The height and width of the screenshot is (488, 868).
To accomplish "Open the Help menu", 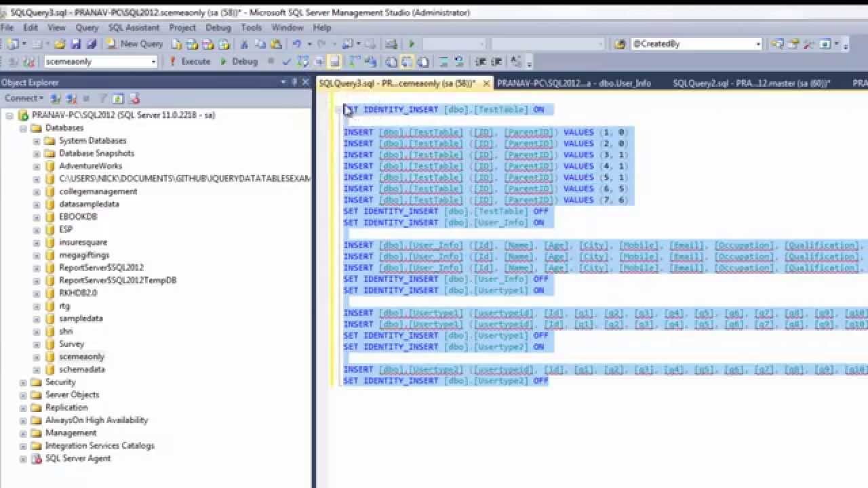I will pos(322,28).
